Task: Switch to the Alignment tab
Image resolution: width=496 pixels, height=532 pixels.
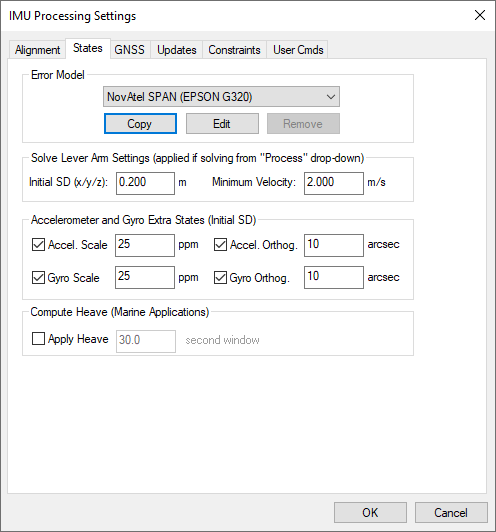Action: tap(37, 50)
